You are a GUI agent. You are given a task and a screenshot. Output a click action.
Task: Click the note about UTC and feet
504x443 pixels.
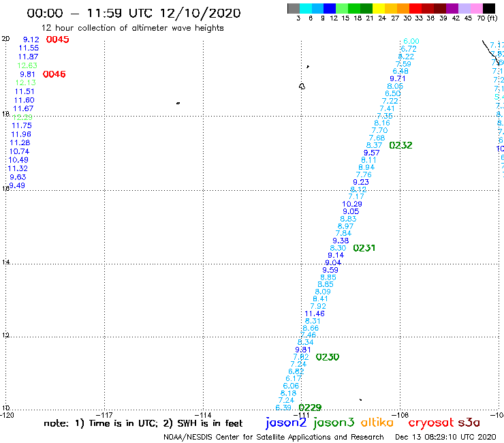pyautogui.click(x=143, y=423)
